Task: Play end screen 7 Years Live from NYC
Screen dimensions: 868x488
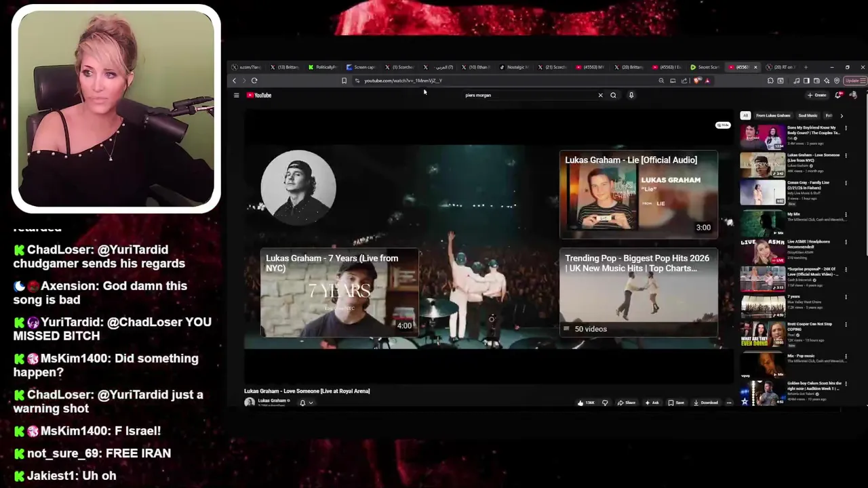Action: pos(339,293)
